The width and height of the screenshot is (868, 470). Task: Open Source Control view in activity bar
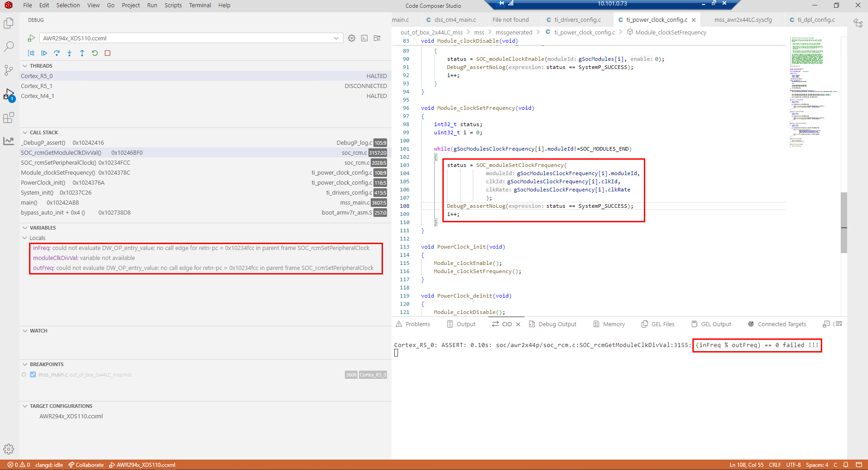[9, 70]
